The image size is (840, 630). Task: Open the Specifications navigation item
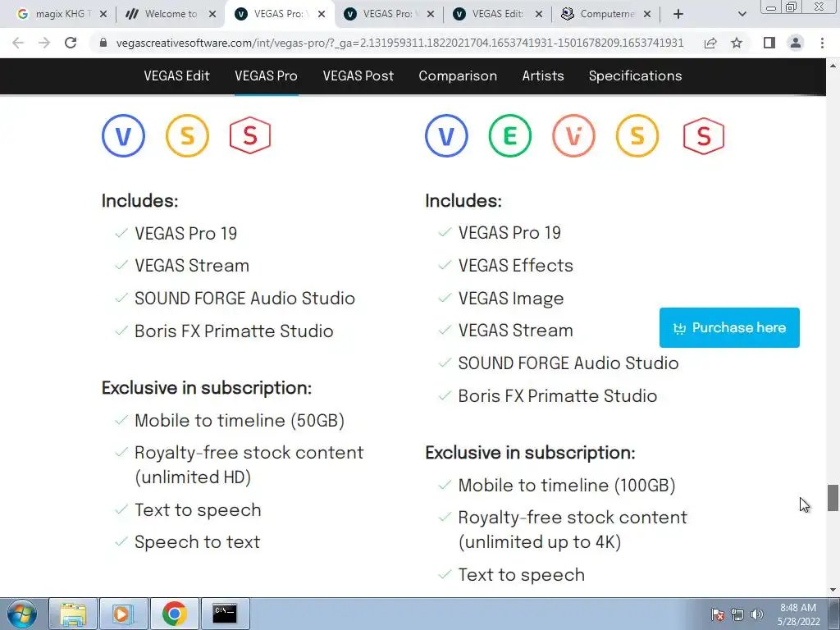[x=636, y=76]
